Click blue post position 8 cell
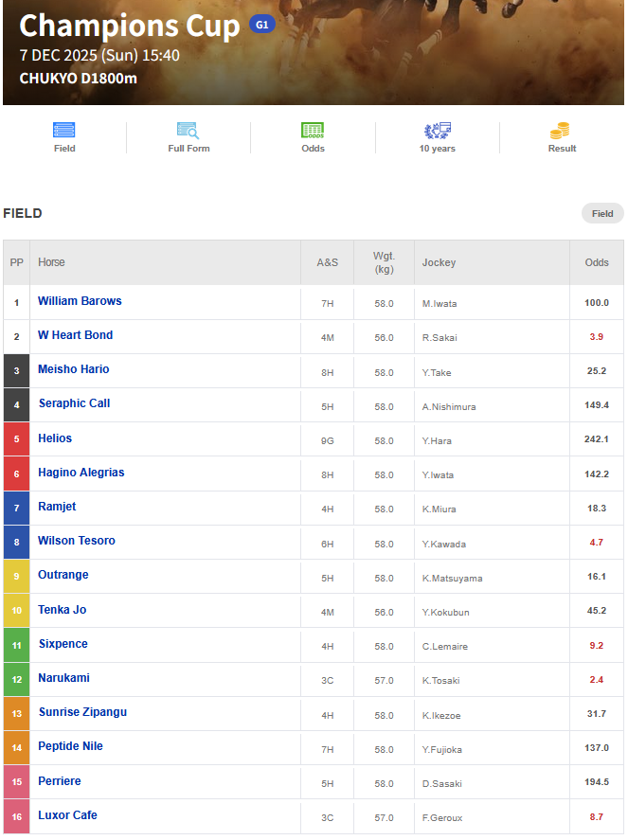This screenshot has height=840, width=628. (17, 542)
